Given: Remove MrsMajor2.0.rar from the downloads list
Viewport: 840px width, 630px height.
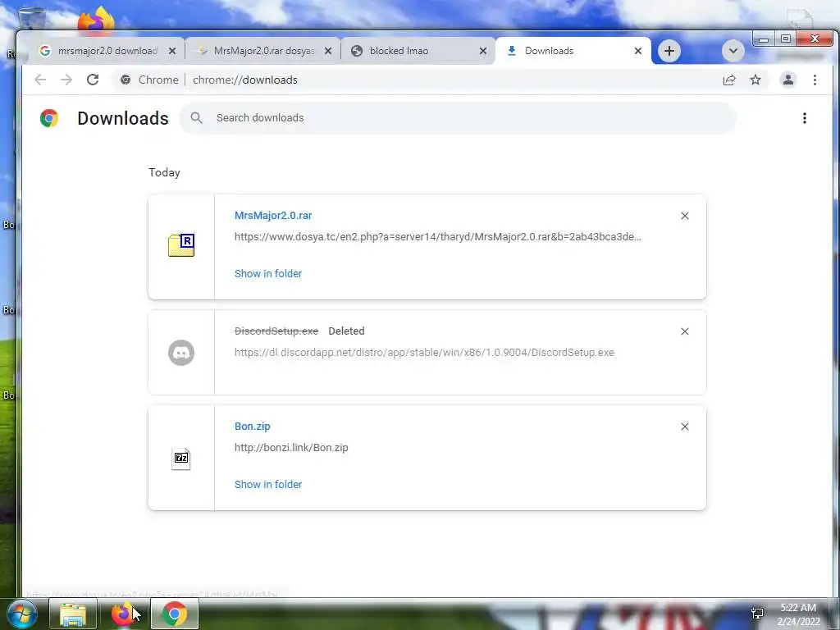Looking at the screenshot, I should (685, 216).
